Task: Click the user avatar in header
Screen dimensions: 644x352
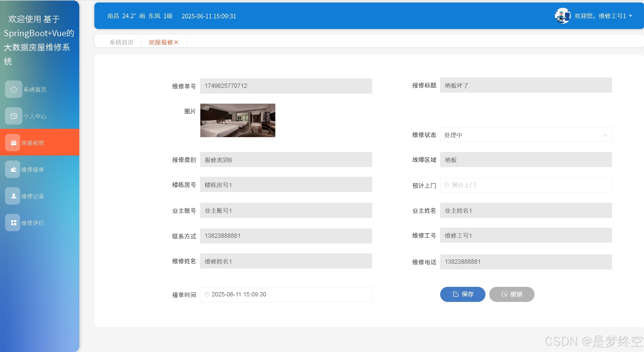Action: [x=562, y=16]
